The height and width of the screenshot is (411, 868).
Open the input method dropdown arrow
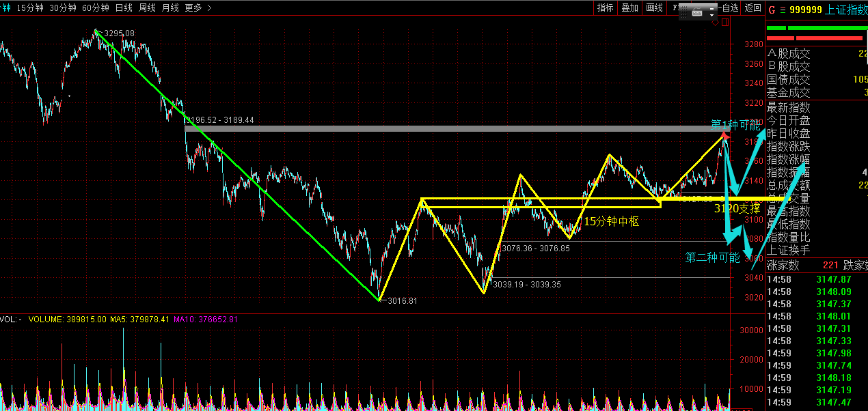711,15
